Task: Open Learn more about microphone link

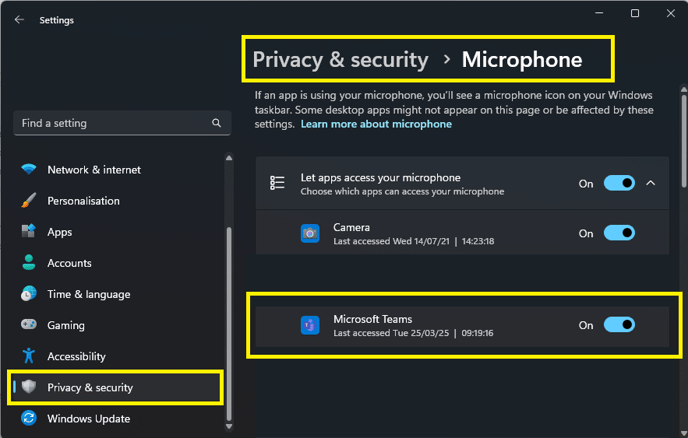Action: pyautogui.click(x=376, y=124)
